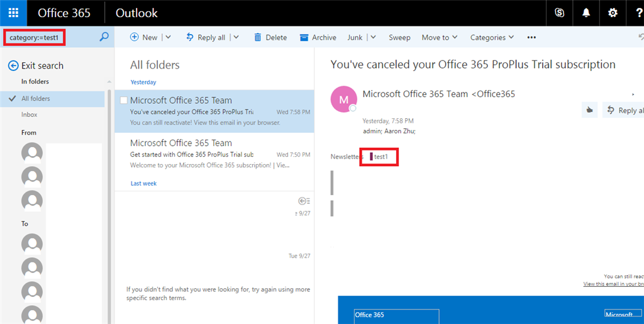Collapse the In folders section arrow
Screen dimensions: 644x324
(x=109, y=82)
